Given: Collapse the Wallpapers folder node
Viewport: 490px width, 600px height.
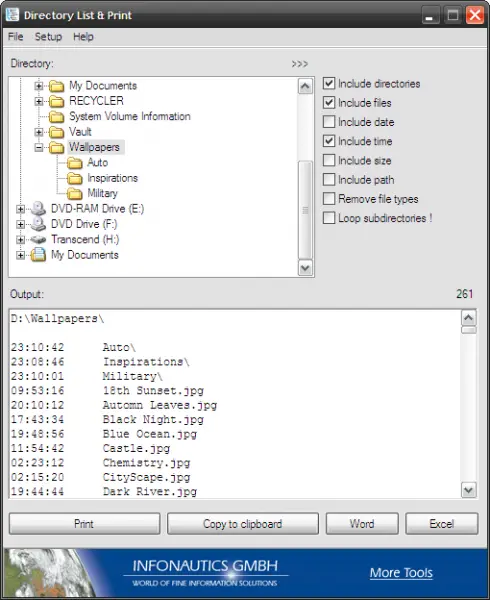Looking at the screenshot, I should (39, 147).
